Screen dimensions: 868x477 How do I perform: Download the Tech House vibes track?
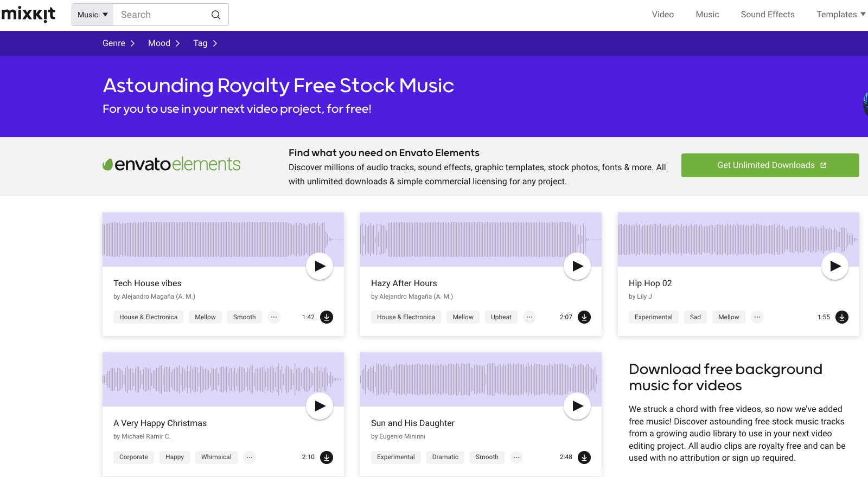pyautogui.click(x=327, y=317)
